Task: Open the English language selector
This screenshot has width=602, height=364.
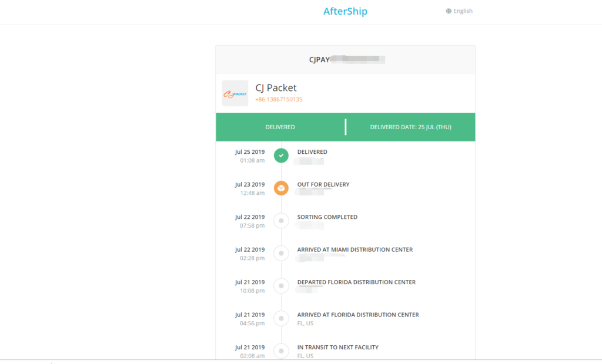Action: [x=463, y=11]
